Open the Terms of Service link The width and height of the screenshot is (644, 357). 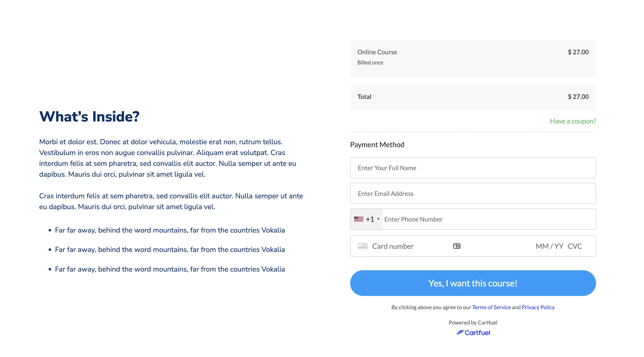[491, 307]
